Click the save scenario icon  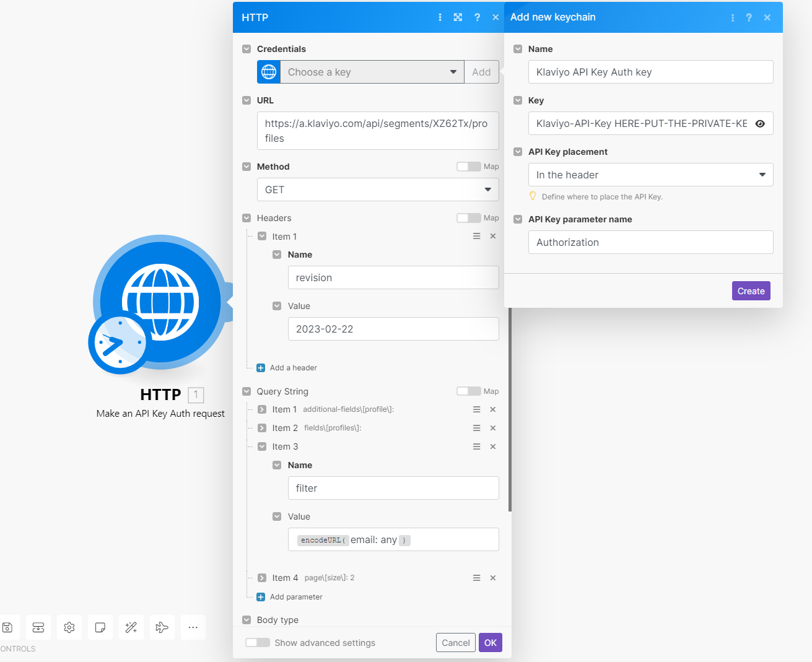[7, 627]
